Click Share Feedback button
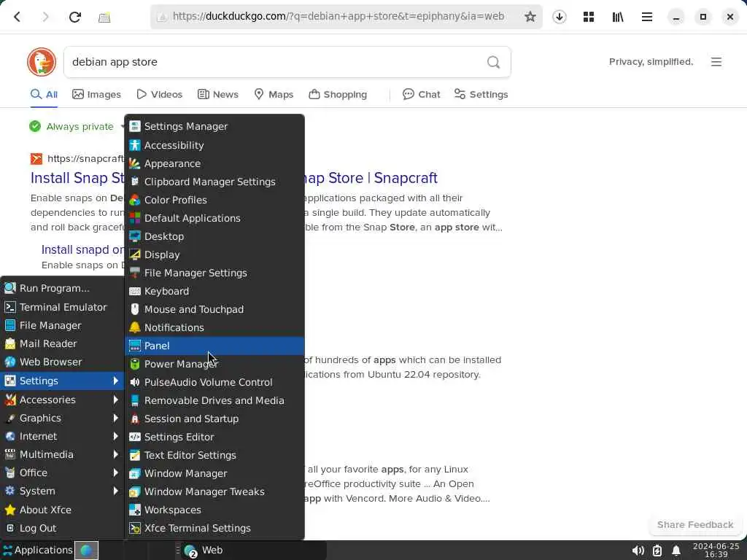Viewport: 747px width, 560px height. pyautogui.click(x=695, y=524)
